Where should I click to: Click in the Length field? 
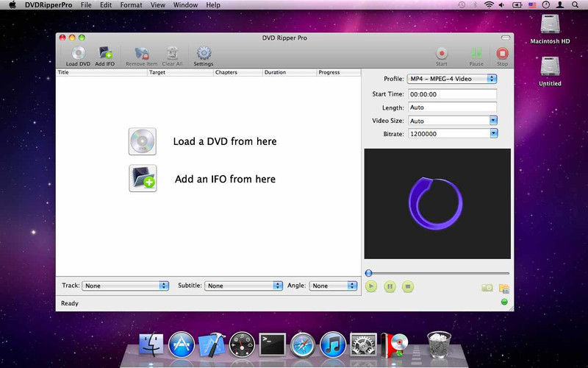pos(452,107)
